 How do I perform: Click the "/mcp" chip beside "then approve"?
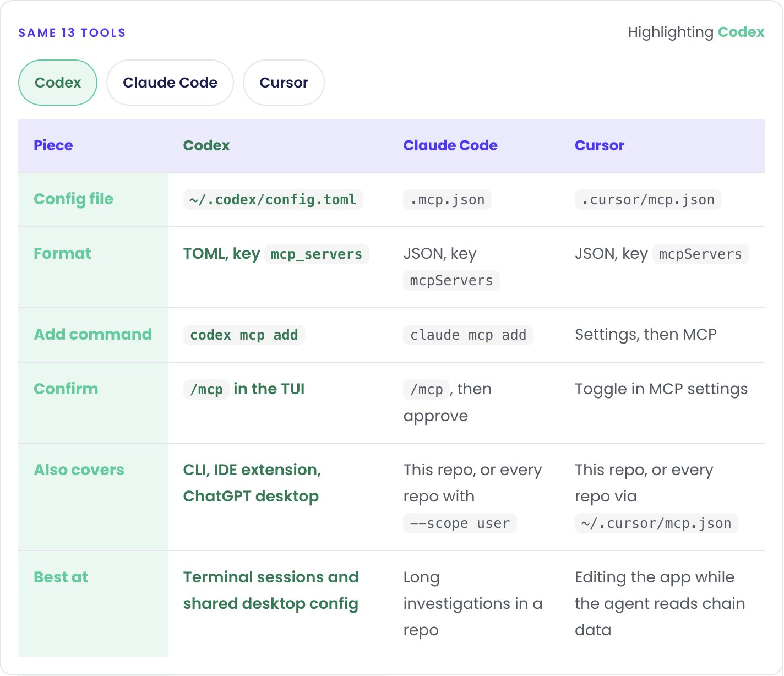click(427, 389)
